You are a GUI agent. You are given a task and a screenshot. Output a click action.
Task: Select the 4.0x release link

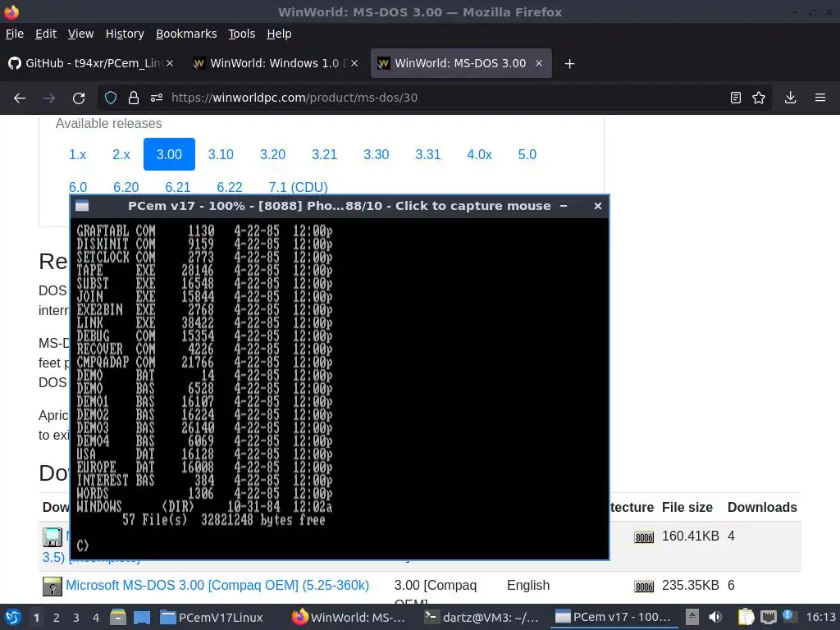tap(479, 154)
